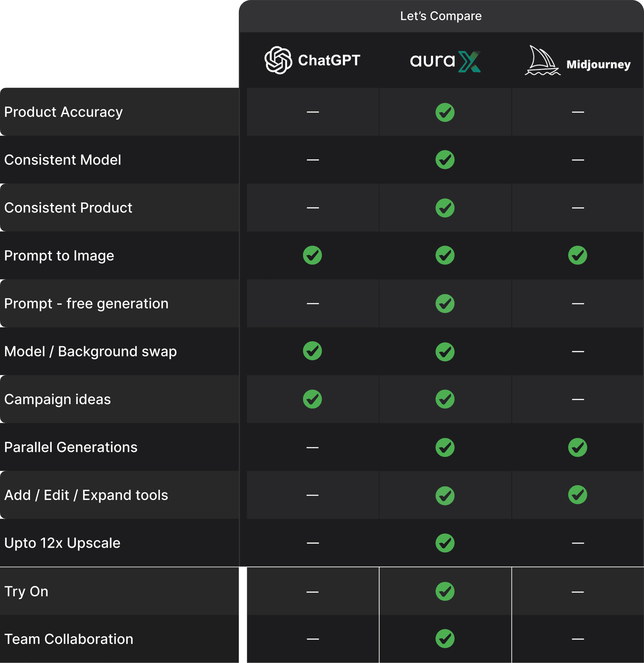Screen dimensions: 644x663
Task: Click the Midjourney sailboat icon
Action: [x=542, y=61]
